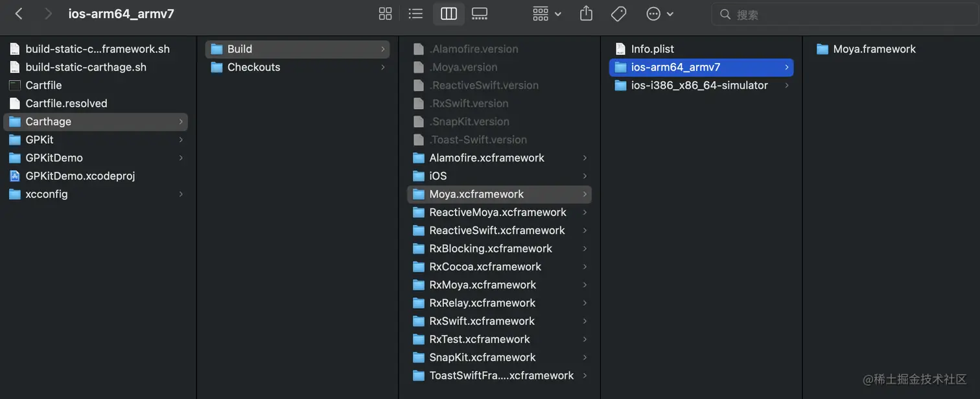Switch to gallery view
Viewport: 980px width, 399px height.
480,14
